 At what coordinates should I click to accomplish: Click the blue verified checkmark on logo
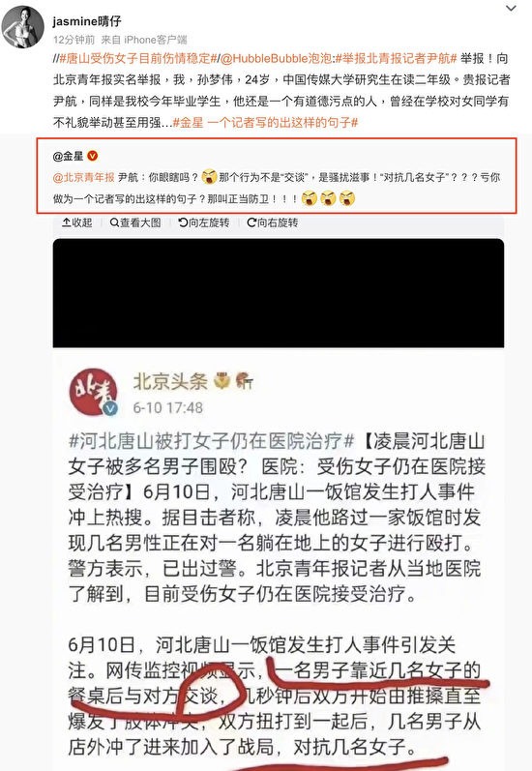coord(110,408)
